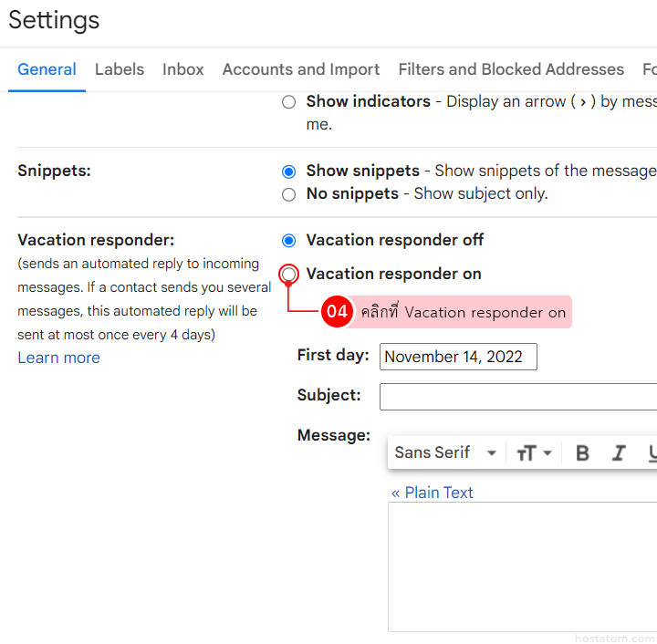Switch the message editor to Plain Text

(x=433, y=493)
